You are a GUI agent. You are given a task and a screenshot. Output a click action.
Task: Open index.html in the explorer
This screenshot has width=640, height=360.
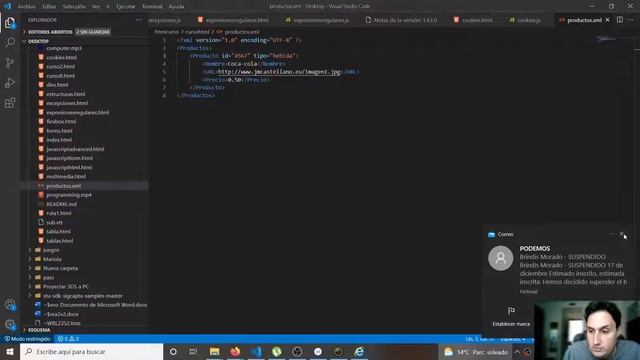(59, 140)
